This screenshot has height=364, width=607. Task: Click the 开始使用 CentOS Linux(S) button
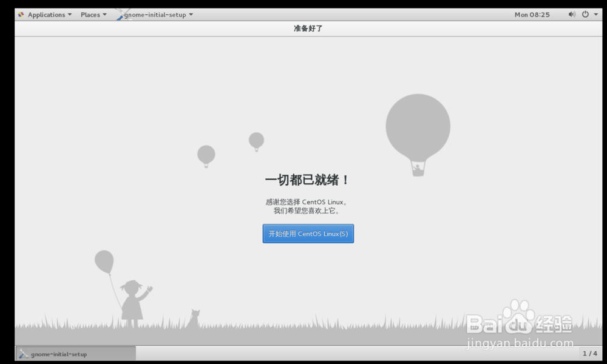tap(308, 234)
